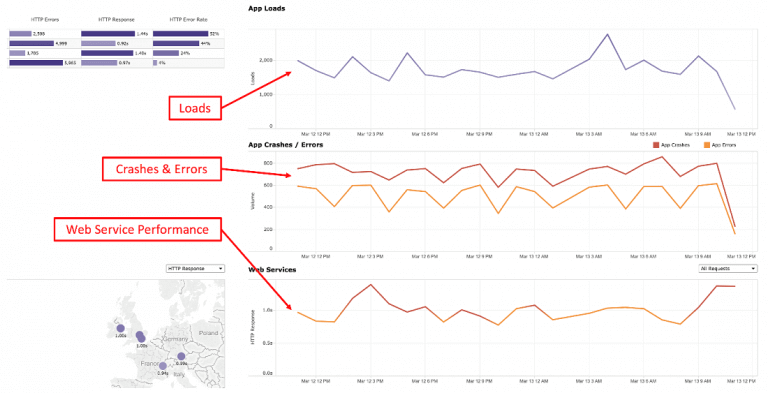
Task: Click the App Loads chart peak point
Action: click(x=607, y=34)
